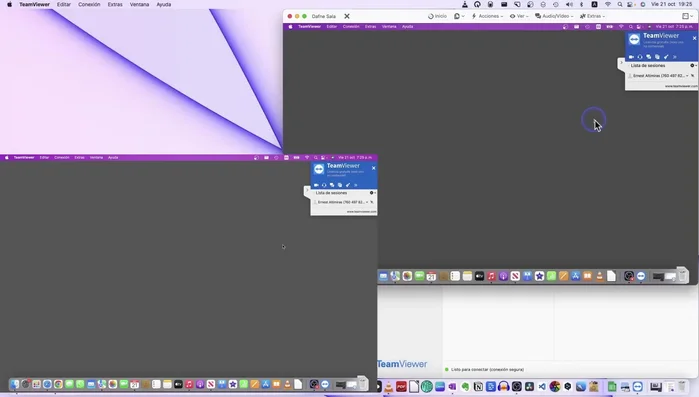Close the lower TeamViewer side panel
699x397 pixels.
click(x=374, y=168)
